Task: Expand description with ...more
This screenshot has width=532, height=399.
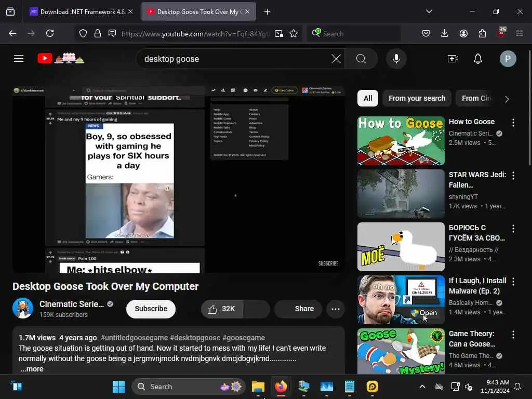Action: click(32, 369)
